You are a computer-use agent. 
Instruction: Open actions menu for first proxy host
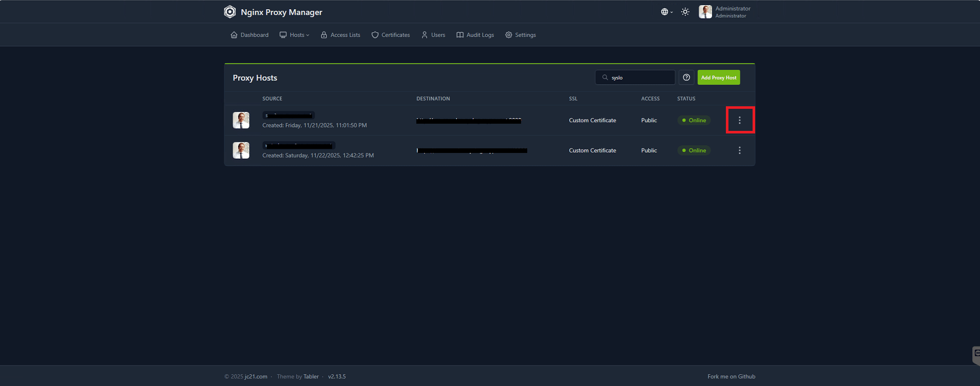click(x=739, y=120)
